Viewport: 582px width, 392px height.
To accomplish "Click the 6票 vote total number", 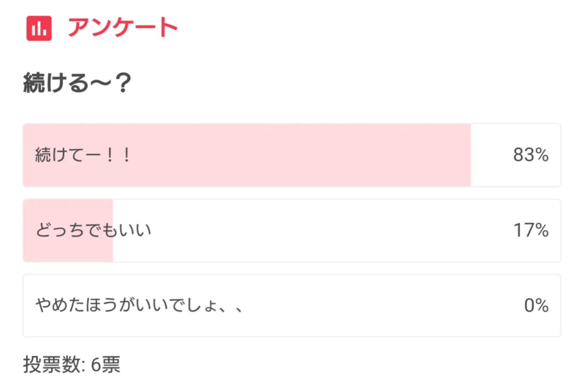I will pos(105,365).
